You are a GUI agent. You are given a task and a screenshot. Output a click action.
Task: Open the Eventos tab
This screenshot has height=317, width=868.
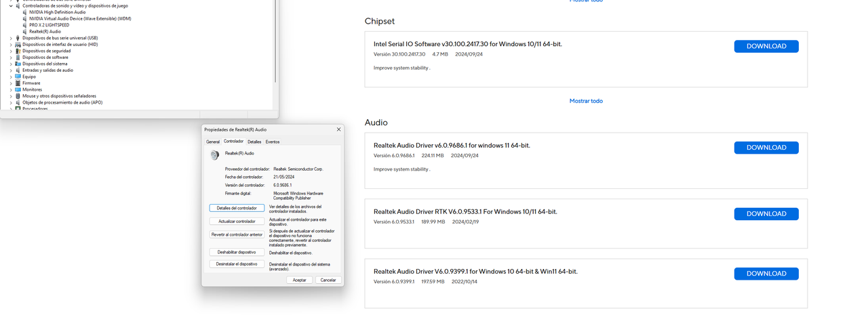click(x=273, y=142)
